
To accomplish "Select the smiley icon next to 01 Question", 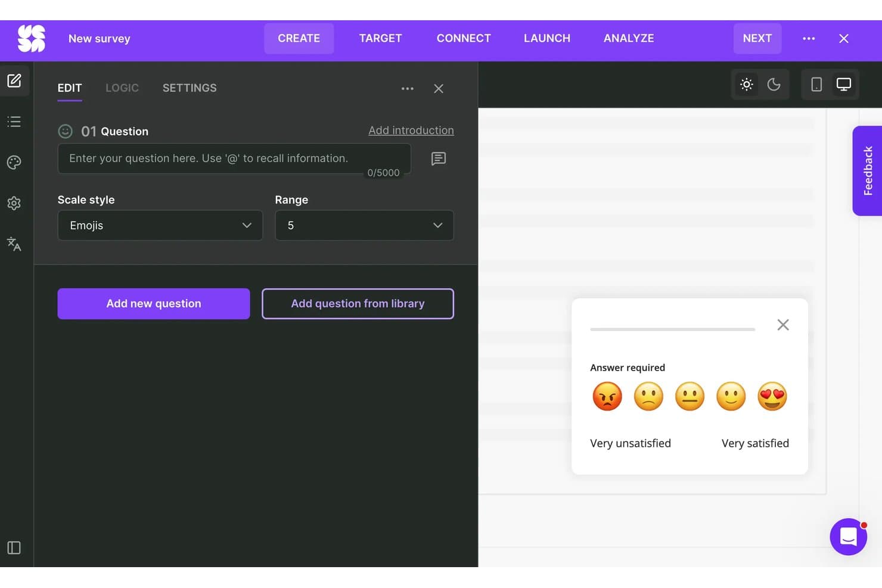I will click(65, 131).
